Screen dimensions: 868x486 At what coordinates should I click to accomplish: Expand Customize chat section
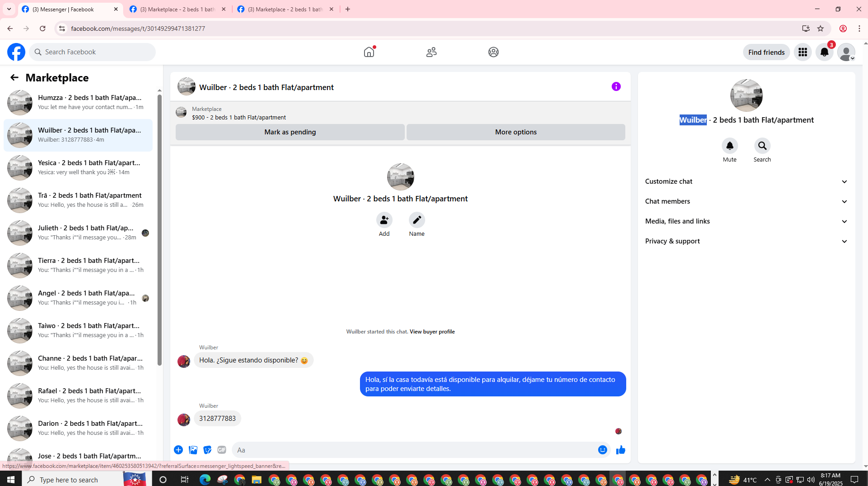coord(747,181)
